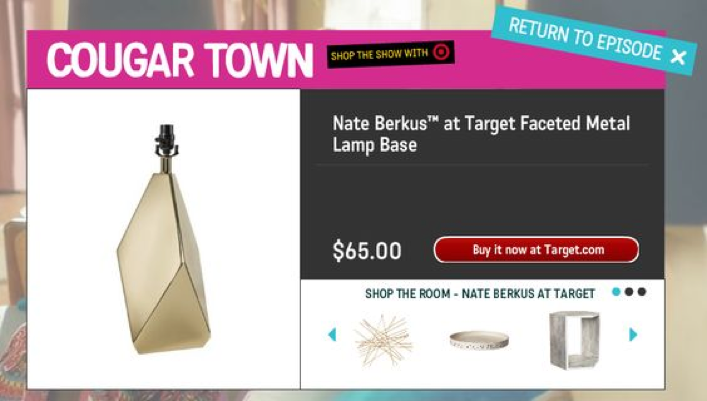Choose the round decorative tray thumbnail

[479, 340]
